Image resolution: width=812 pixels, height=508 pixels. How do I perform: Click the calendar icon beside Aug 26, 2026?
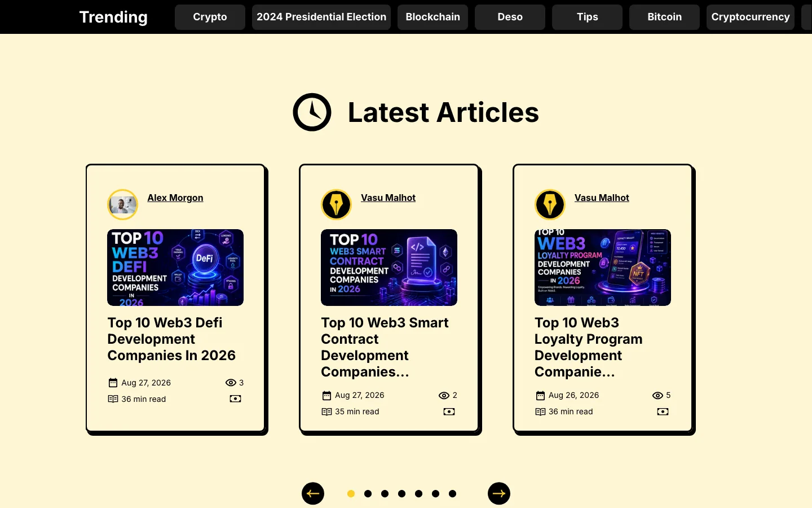point(540,395)
